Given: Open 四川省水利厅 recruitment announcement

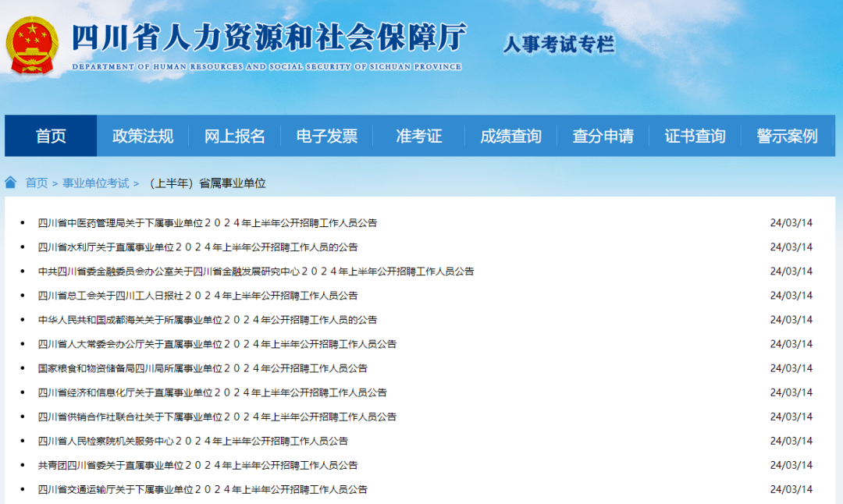Looking at the screenshot, I should [198, 247].
